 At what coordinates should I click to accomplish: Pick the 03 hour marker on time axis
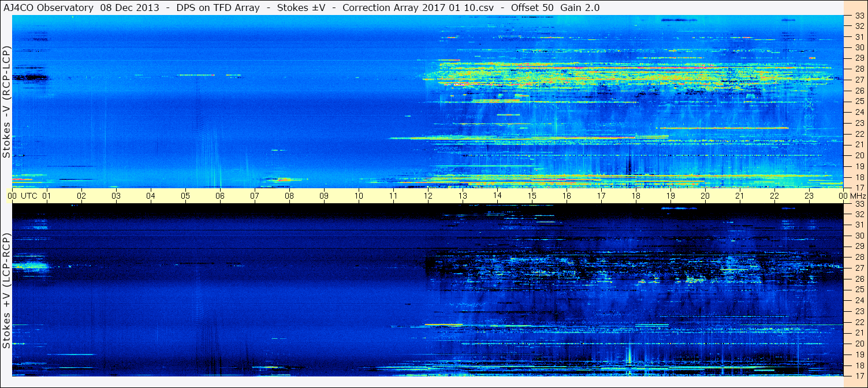click(x=116, y=196)
